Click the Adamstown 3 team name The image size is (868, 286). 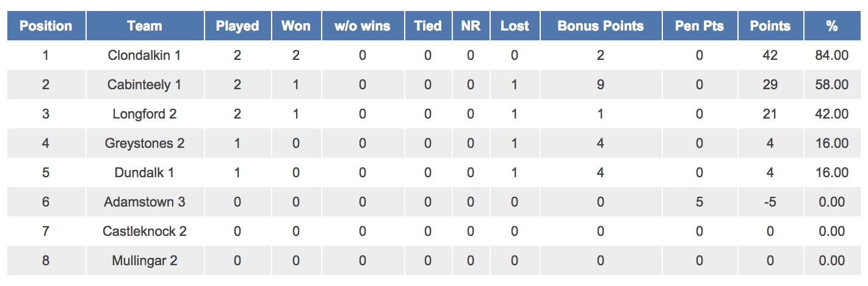point(145,202)
